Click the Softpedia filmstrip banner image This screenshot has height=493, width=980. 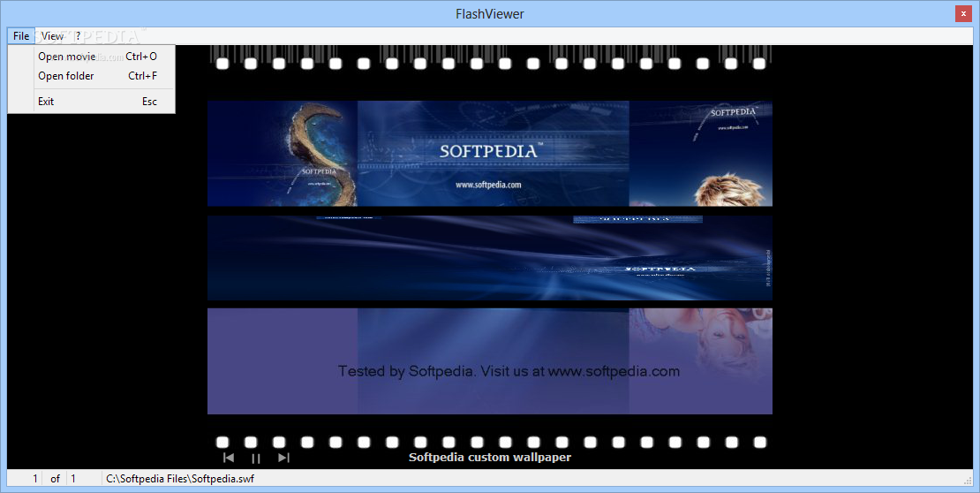(489, 153)
